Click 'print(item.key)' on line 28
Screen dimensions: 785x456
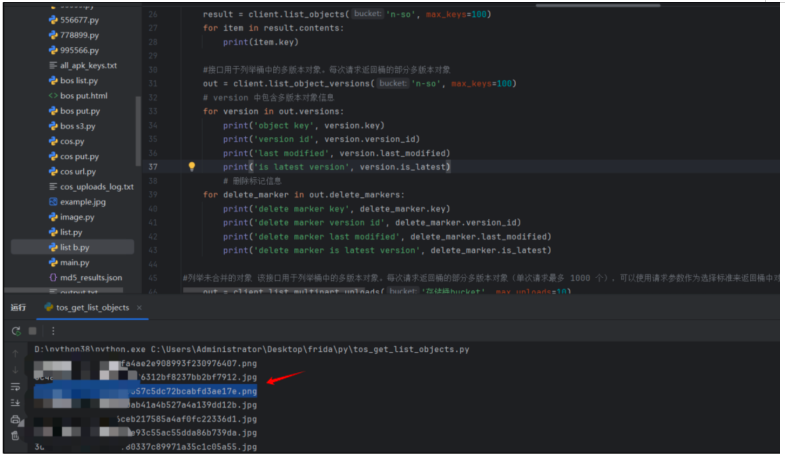tap(261, 42)
